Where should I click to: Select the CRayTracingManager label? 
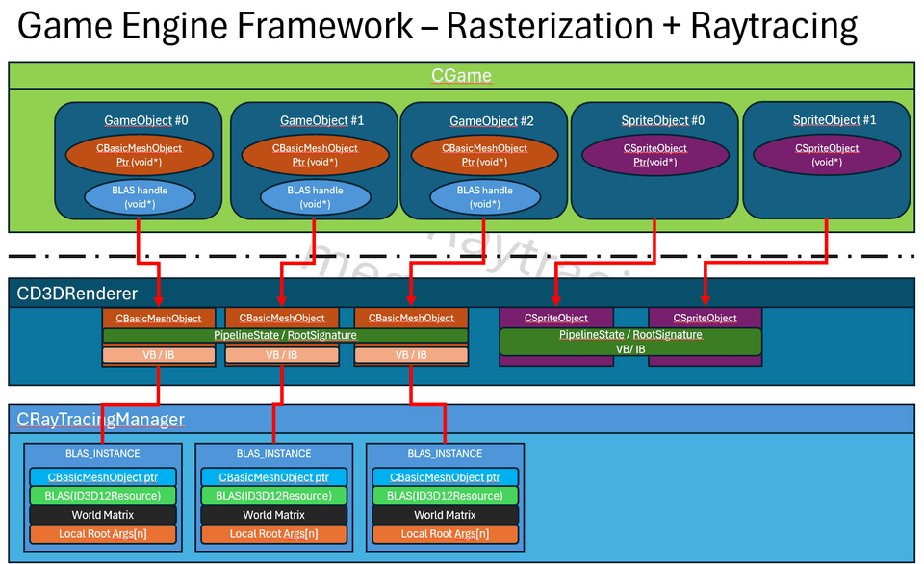pos(101,419)
